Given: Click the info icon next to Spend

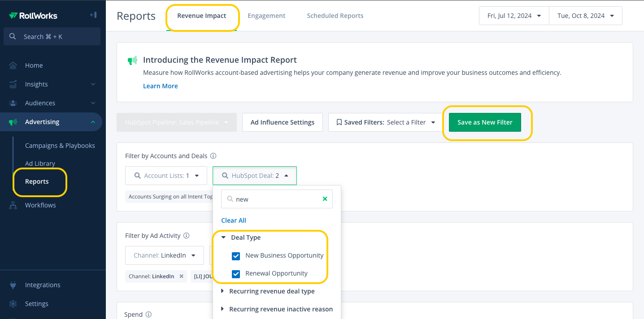Looking at the screenshot, I should pos(148,315).
